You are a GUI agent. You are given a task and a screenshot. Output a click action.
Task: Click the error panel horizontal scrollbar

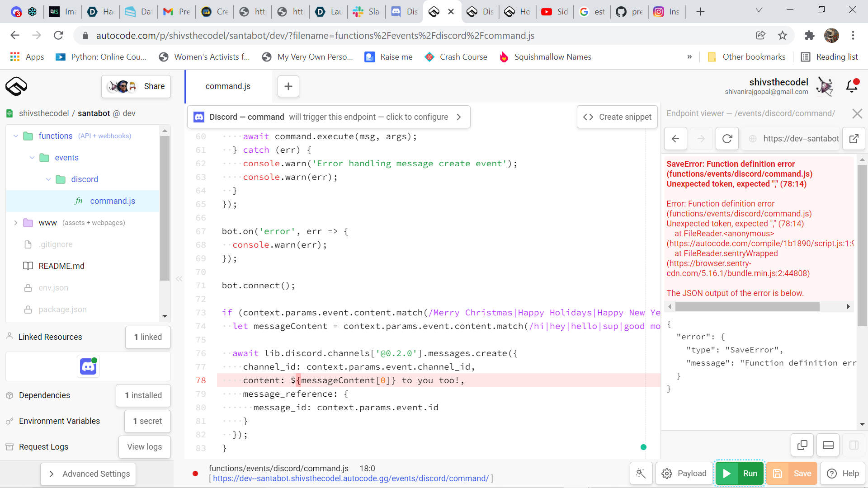[x=747, y=307]
